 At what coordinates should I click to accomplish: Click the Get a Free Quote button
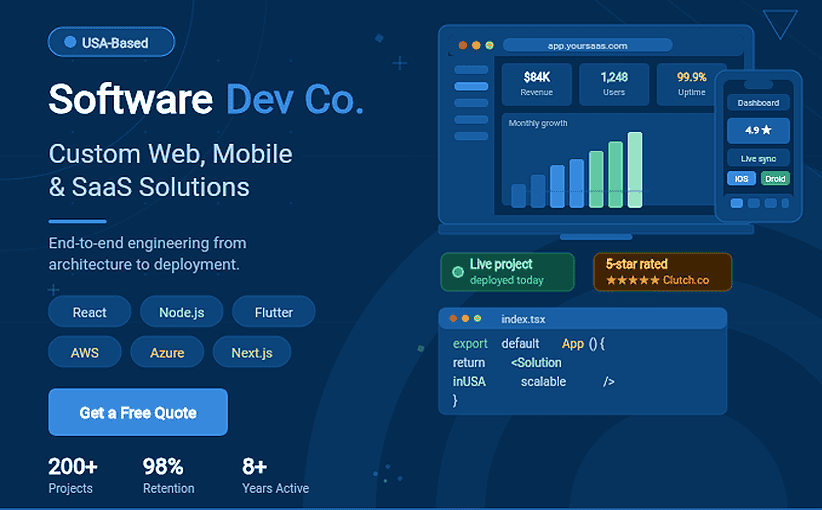pos(138,412)
